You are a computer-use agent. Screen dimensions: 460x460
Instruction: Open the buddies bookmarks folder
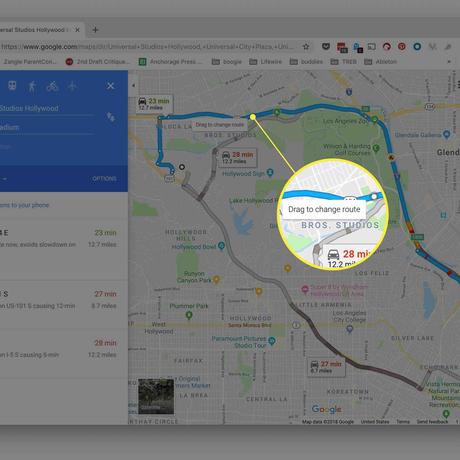point(306,62)
